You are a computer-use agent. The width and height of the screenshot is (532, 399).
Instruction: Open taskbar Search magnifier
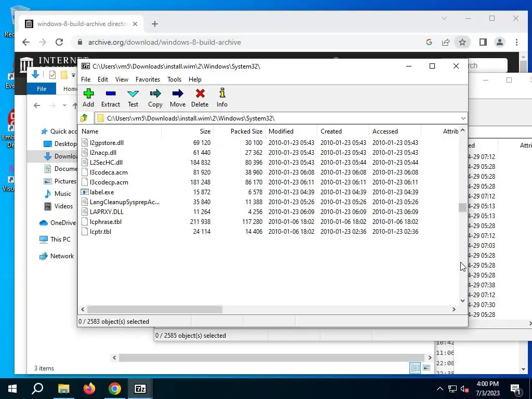[37, 389]
